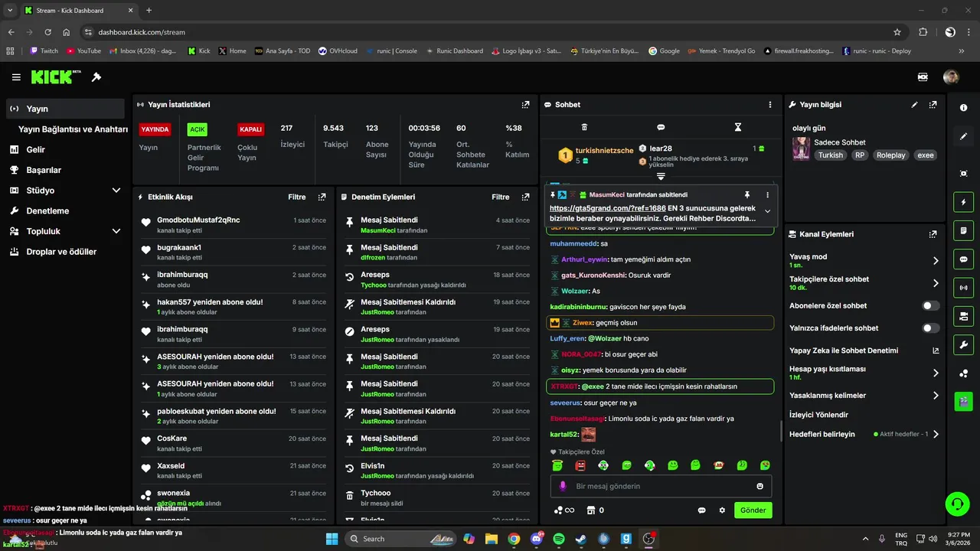Open the hamburger menu beside the Kick logo
Screen dimensions: 980x551
16,77
